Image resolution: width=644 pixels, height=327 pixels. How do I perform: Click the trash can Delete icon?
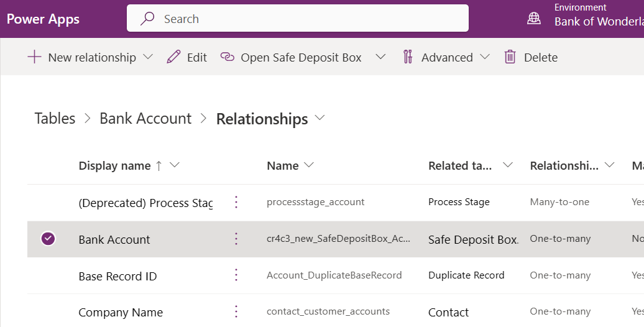point(510,57)
